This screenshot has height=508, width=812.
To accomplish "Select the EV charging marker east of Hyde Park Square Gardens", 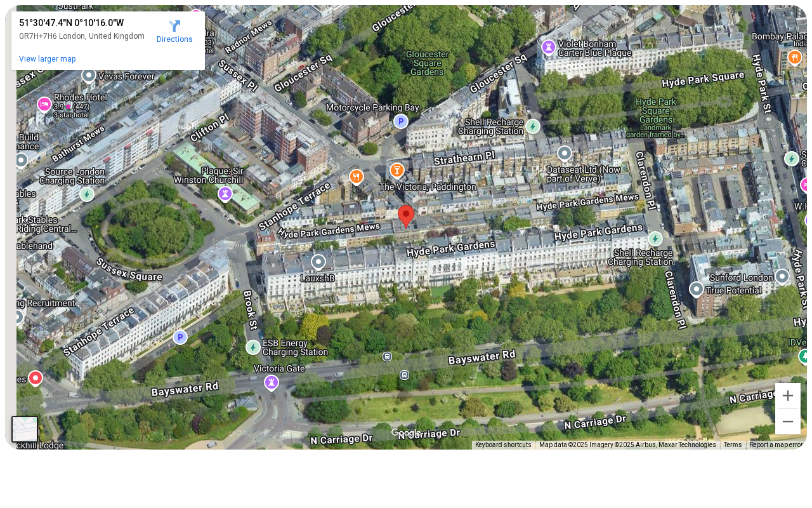I will (x=791, y=159).
